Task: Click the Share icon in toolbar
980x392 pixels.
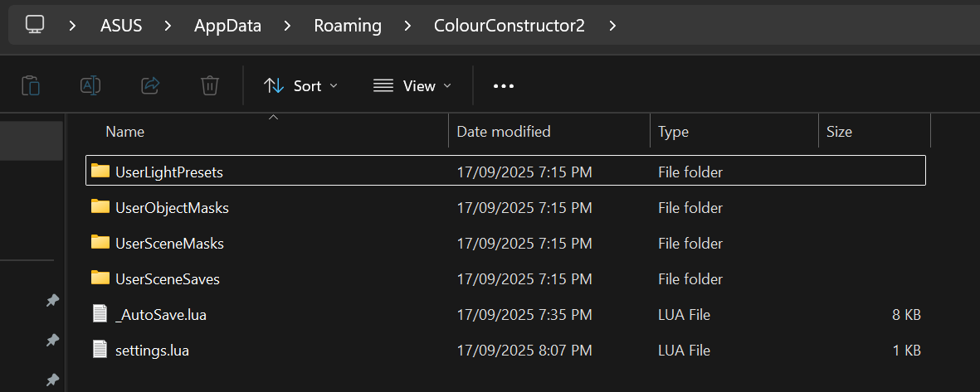Action: pos(150,85)
